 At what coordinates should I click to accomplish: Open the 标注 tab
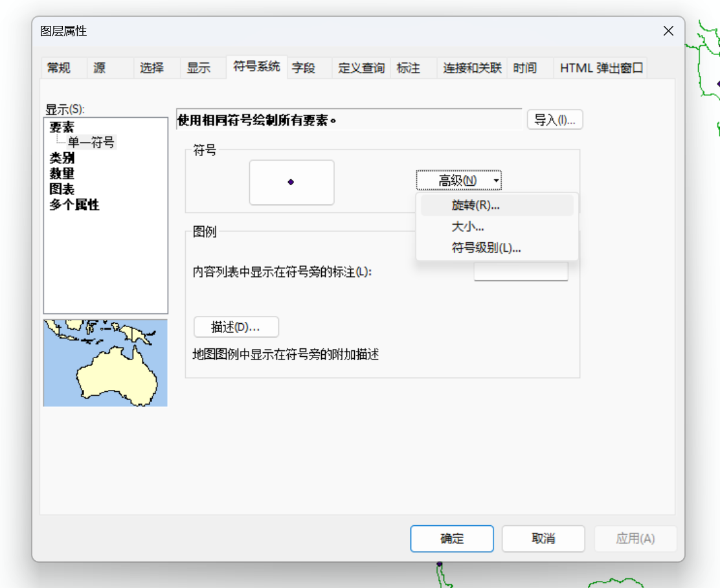coord(414,68)
